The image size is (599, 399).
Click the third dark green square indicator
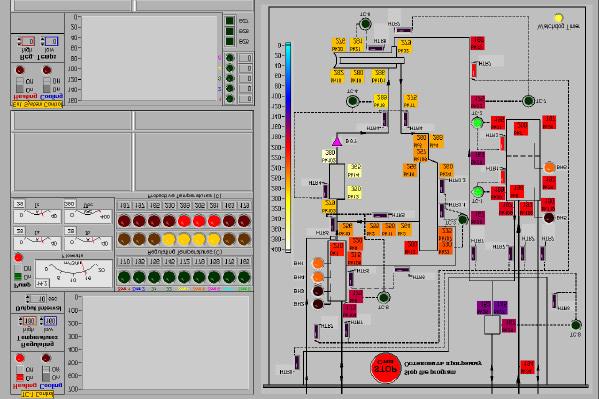(x=230, y=41)
